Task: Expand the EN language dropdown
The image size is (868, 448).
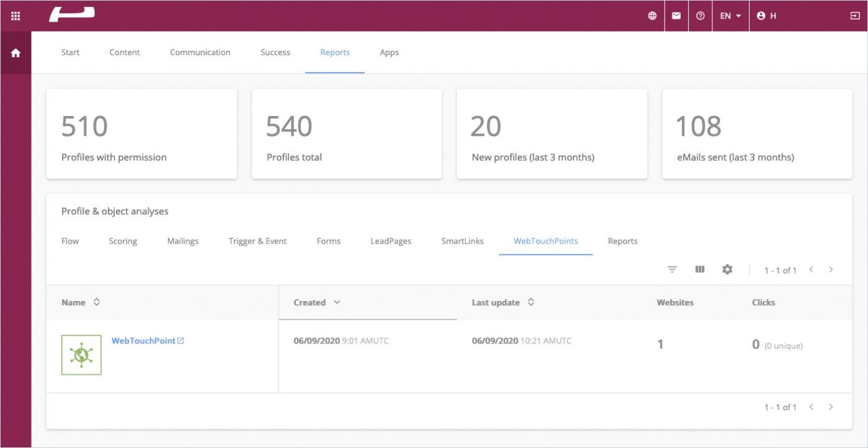Action: click(x=730, y=16)
